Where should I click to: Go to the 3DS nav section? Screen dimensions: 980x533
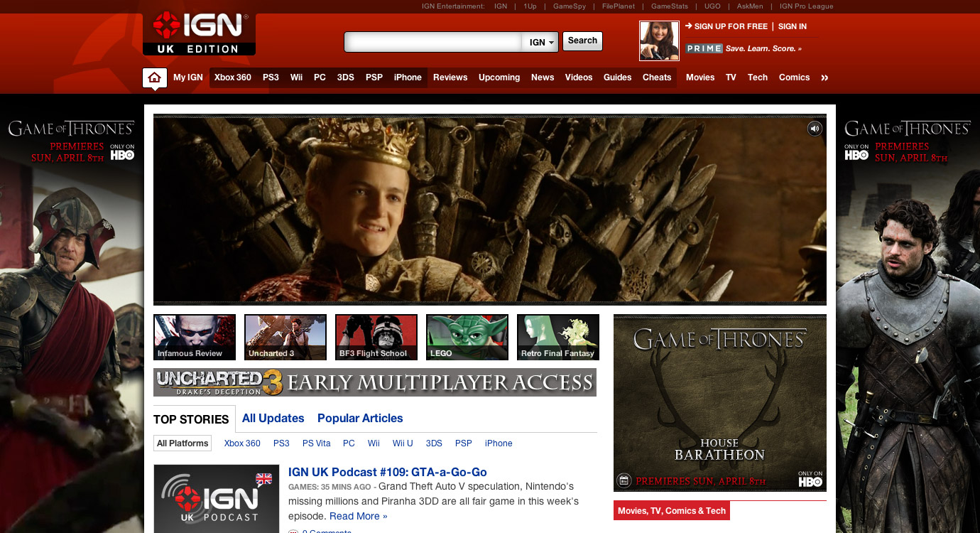coord(346,77)
